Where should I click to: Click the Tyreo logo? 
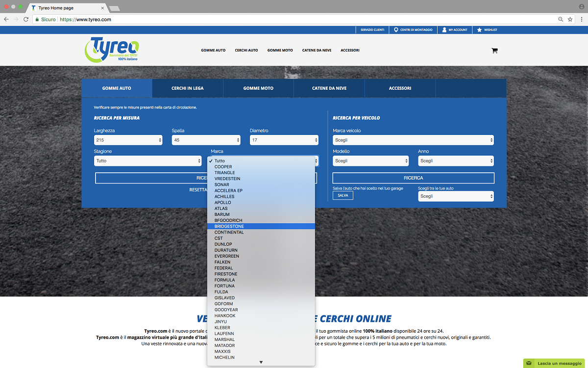point(112,50)
